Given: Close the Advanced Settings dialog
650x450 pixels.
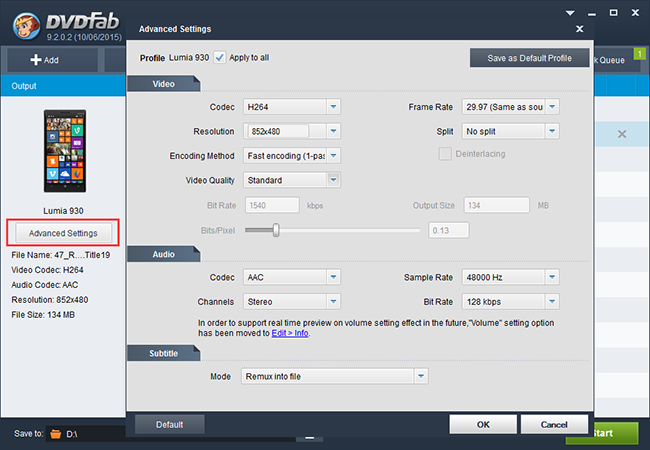Looking at the screenshot, I should (x=580, y=29).
